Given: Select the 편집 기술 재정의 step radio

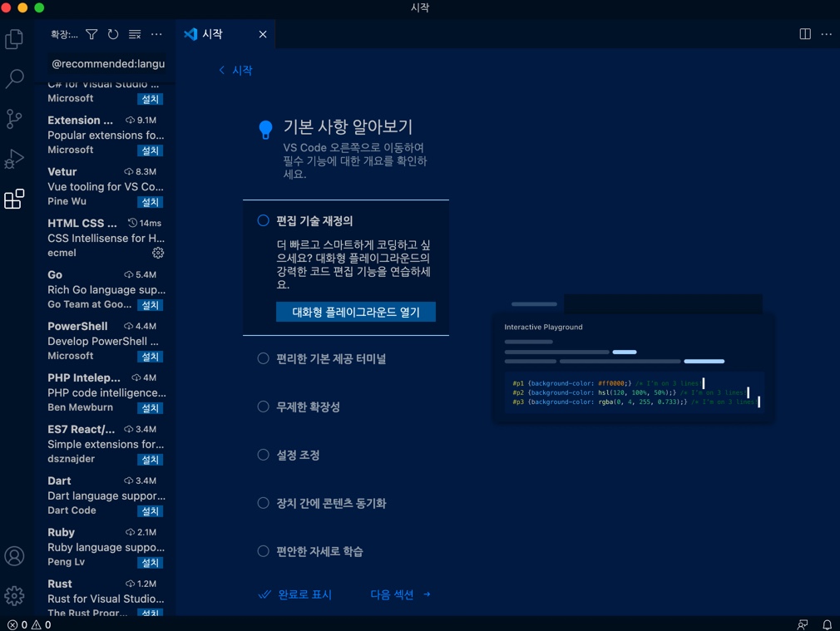Looking at the screenshot, I should [263, 220].
